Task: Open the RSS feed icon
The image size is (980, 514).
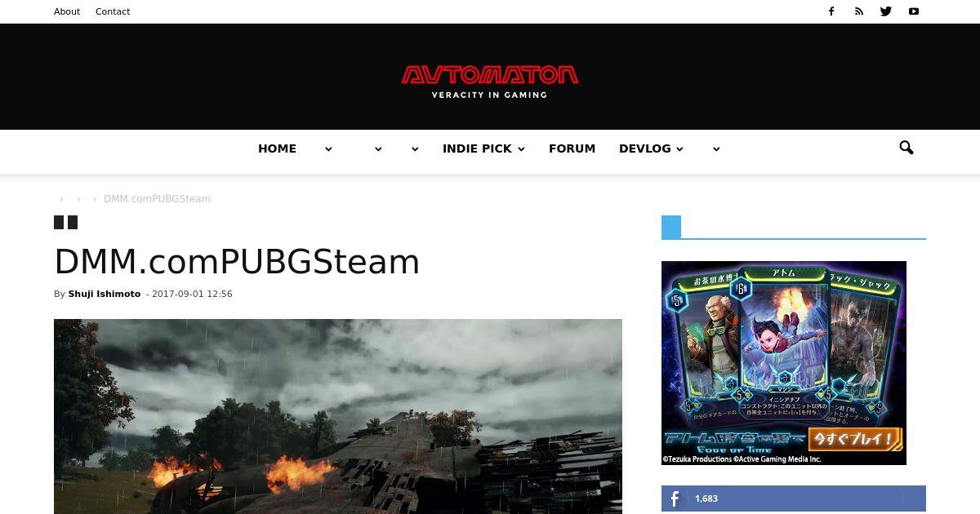Action: (x=859, y=11)
